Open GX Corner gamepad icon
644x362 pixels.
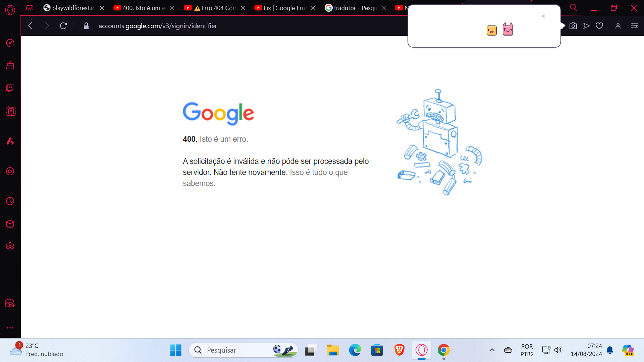(30, 8)
